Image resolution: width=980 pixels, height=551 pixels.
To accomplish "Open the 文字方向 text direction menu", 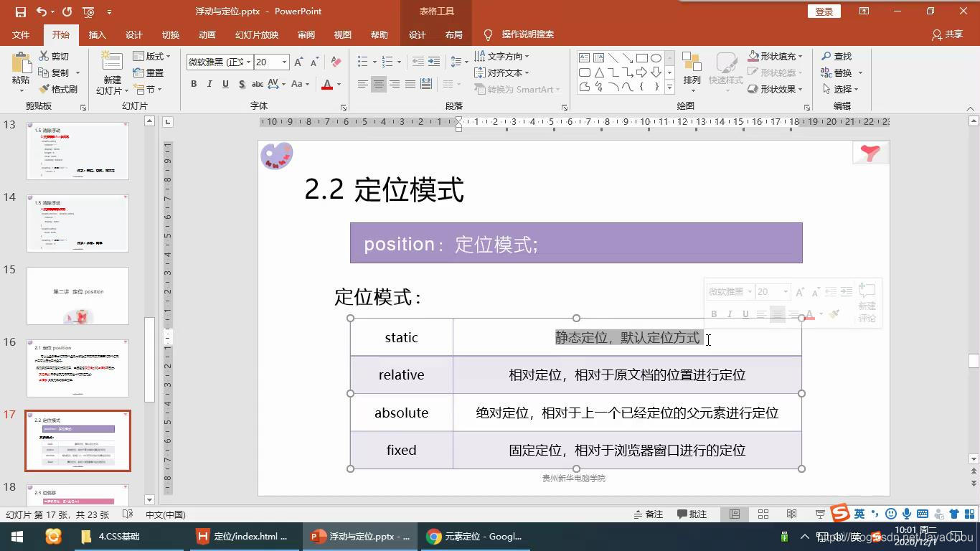I will point(501,56).
